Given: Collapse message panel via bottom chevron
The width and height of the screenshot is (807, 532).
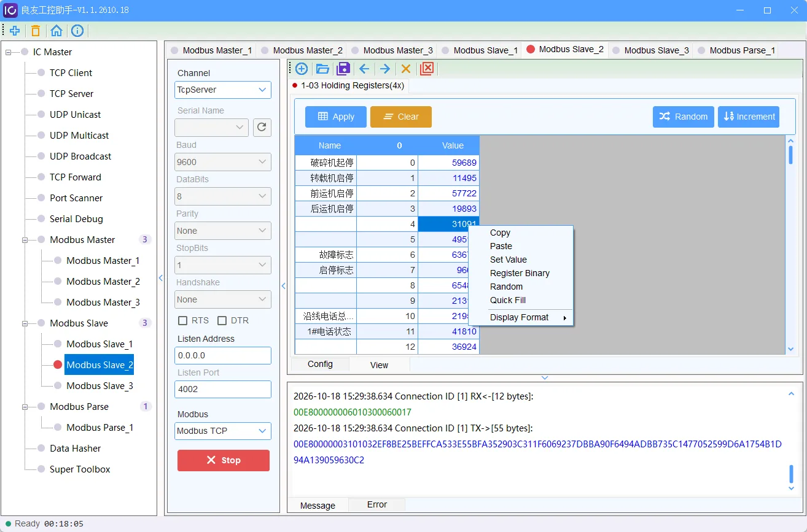Looking at the screenshot, I should (545, 378).
